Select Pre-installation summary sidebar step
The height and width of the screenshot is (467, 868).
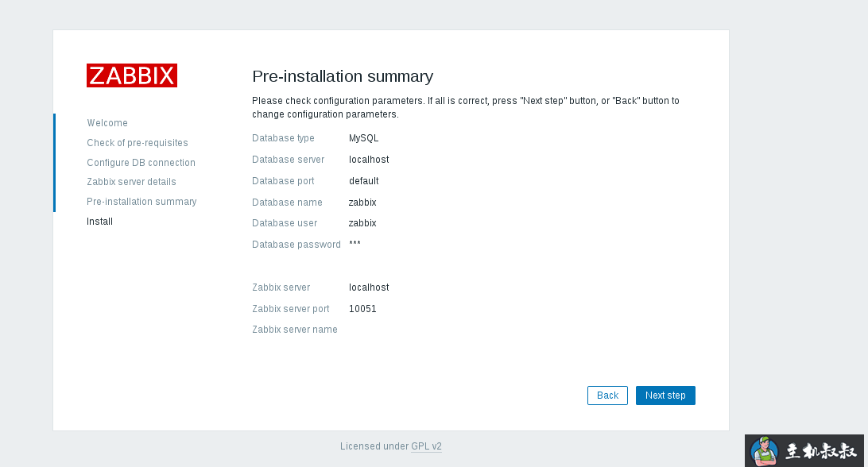click(x=141, y=202)
